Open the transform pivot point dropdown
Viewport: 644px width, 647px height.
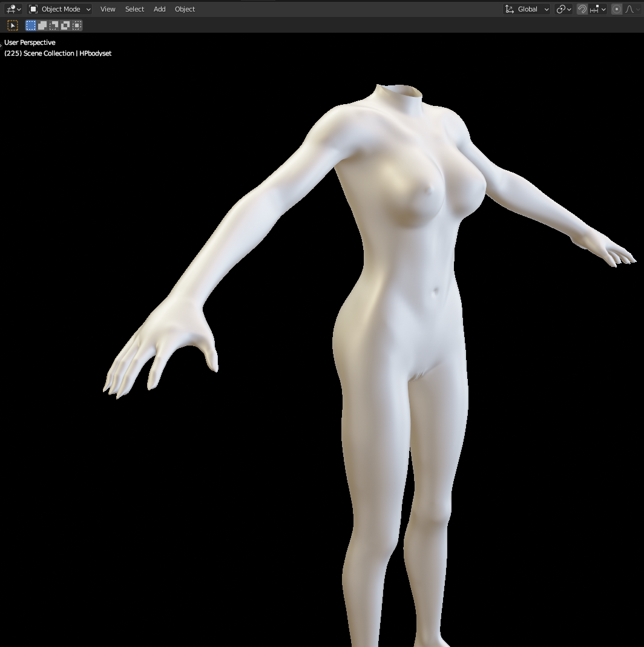tap(563, 9)
